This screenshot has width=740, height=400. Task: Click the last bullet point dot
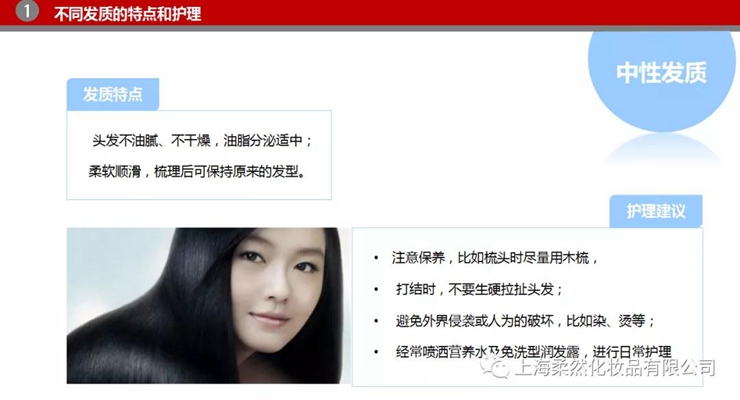tap(376, 352)
